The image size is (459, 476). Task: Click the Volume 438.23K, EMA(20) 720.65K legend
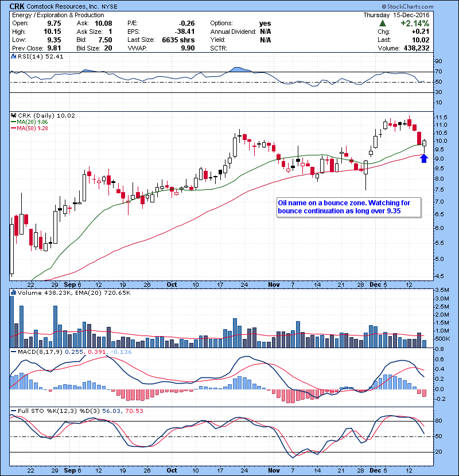(74, 292)
